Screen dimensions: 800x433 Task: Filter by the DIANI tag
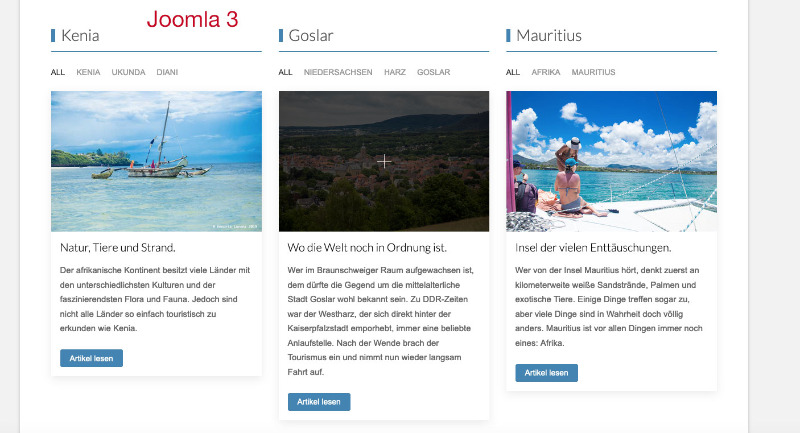tap(167, 72)
